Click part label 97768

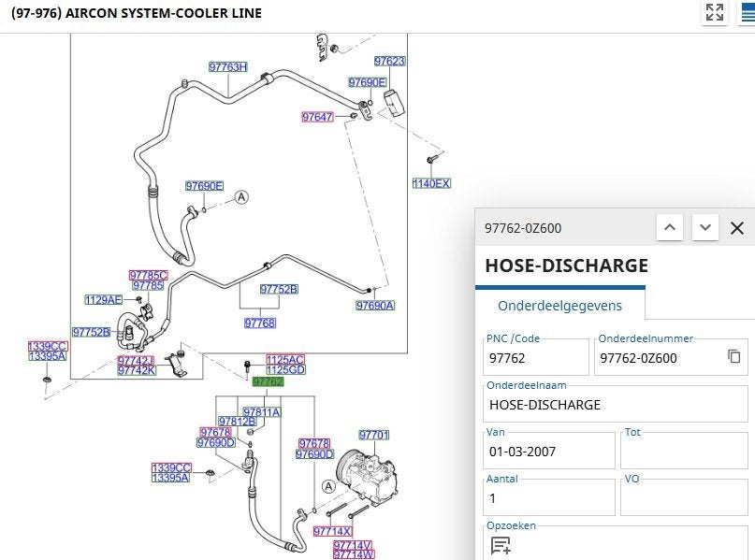[x=260, y=323]
